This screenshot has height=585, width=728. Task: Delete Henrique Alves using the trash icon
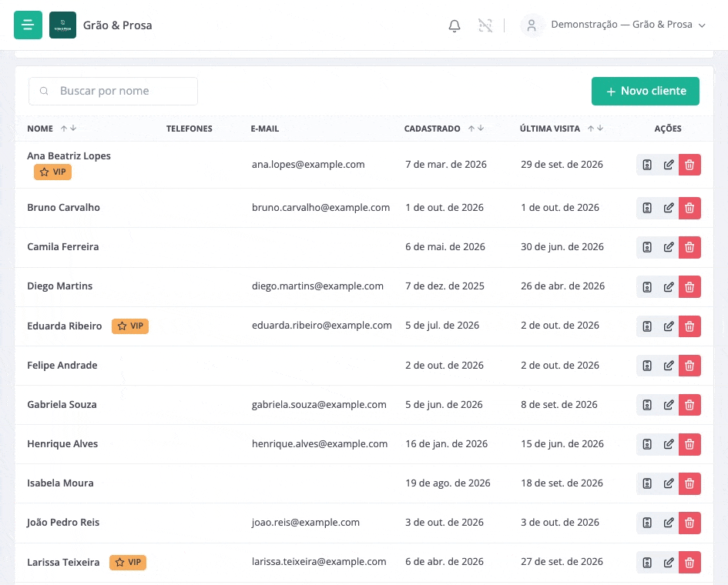coord(689,444)
